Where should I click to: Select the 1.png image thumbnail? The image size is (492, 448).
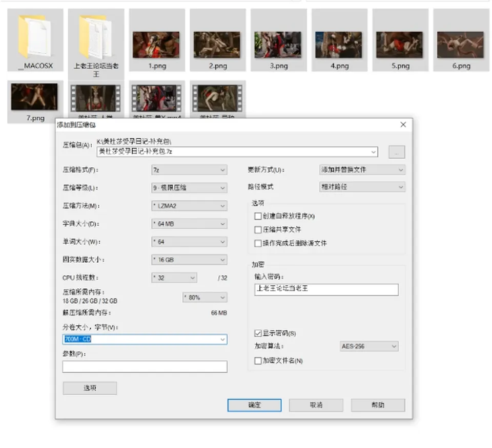pyautogui.click(x=156, y=45)
